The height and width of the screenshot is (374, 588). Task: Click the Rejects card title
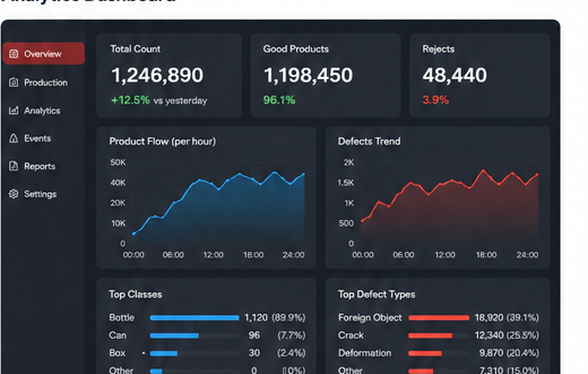tap(438, 49)
